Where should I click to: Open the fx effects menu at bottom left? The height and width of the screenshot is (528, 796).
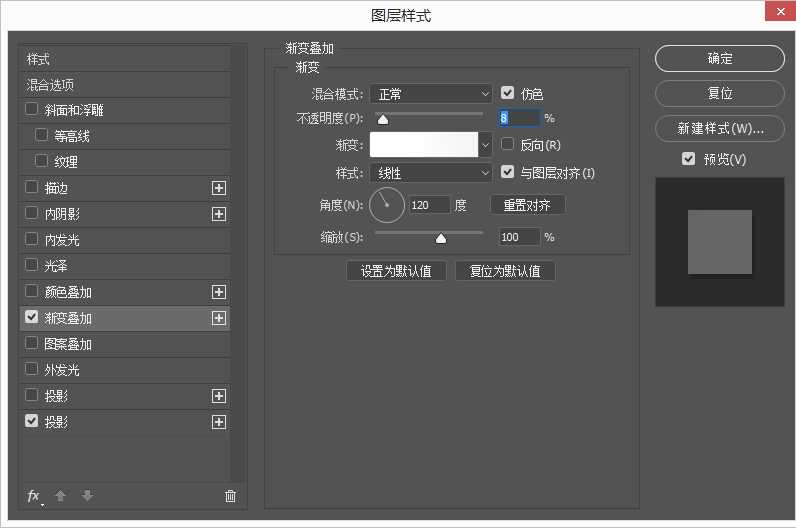pos(34,496)
